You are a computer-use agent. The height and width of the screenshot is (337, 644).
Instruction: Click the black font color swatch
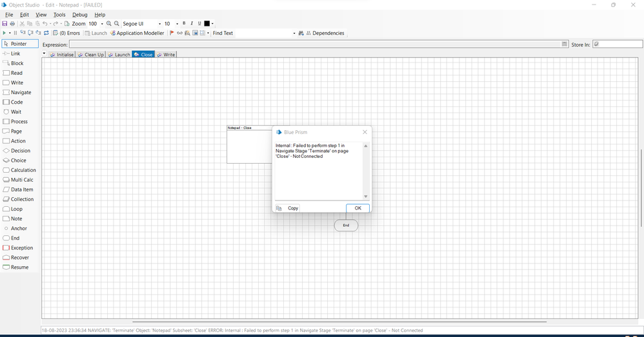click(207, 24)
